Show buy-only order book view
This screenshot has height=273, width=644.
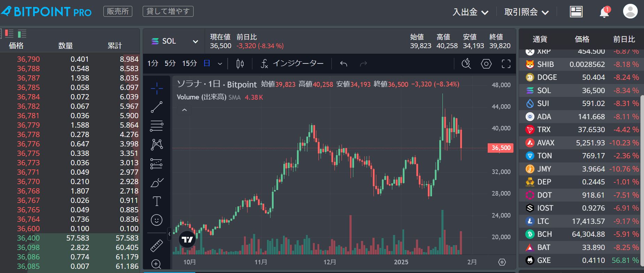(22, 34)
